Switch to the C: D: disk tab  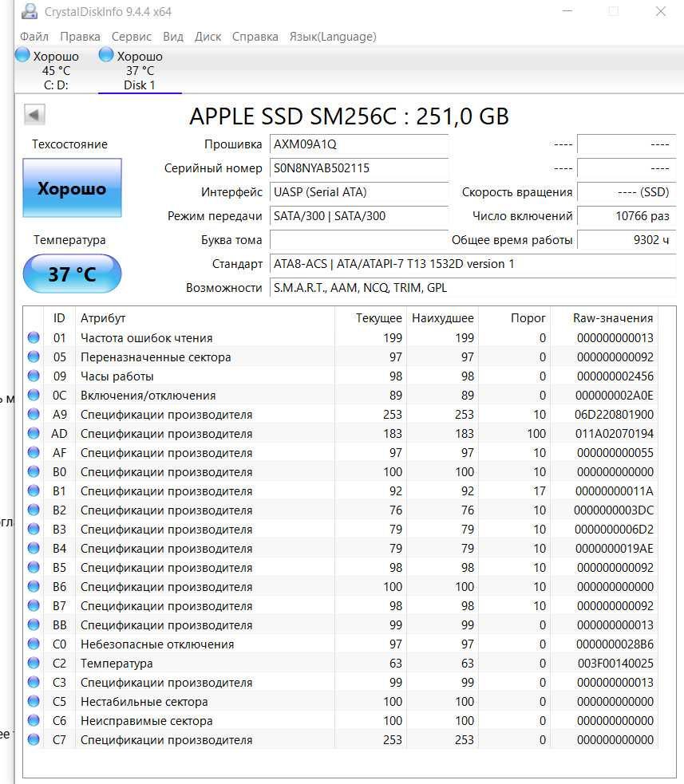[x=56, y=70]
